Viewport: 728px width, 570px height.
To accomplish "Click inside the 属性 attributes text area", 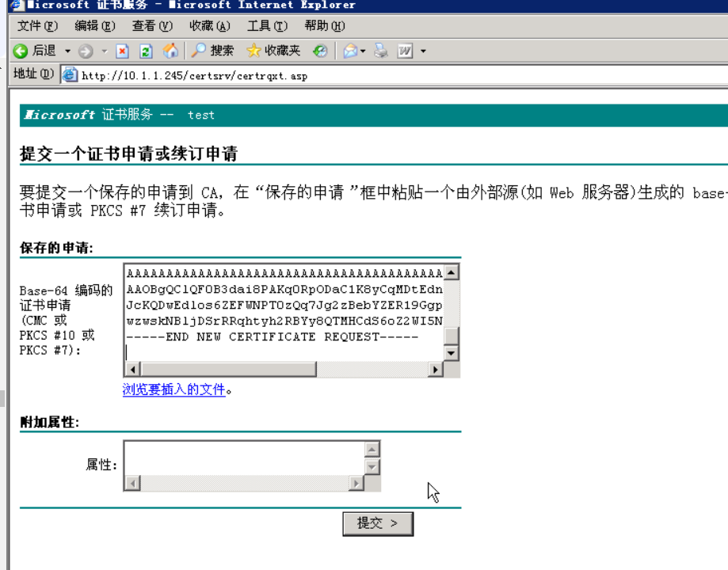I will (x=245, y=458).
